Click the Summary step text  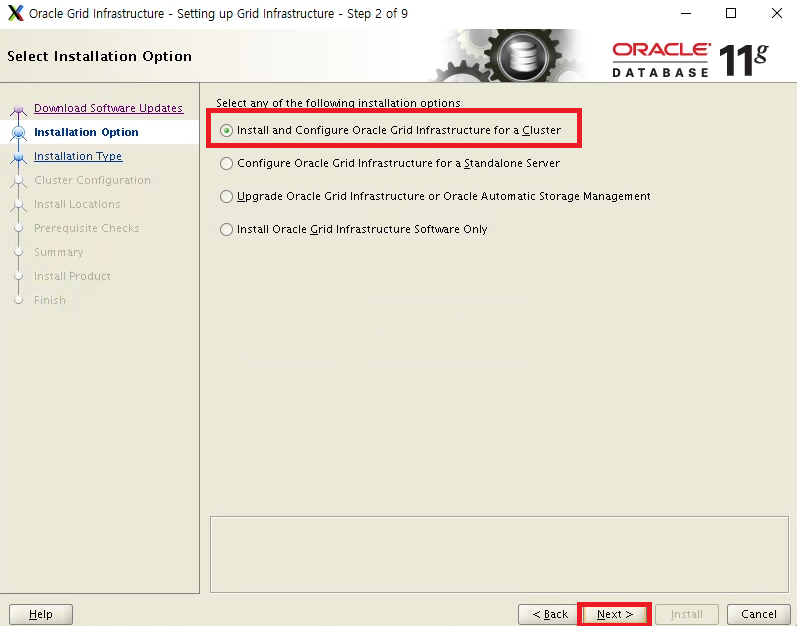58,252
